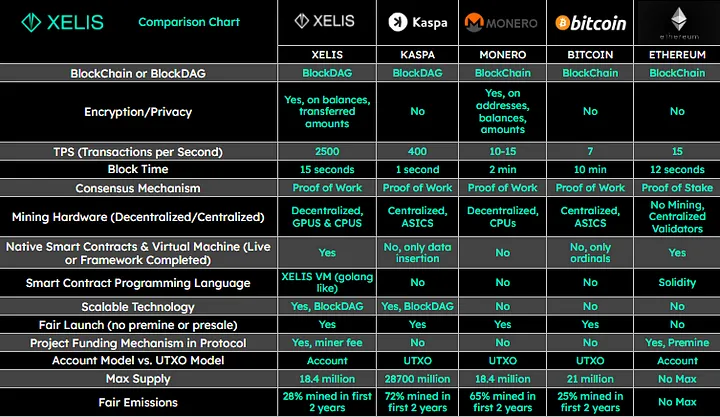The height and width of the screenshot is (417, 720).
Task: Click the Bitcoin logo
Action: click(591, 22)
